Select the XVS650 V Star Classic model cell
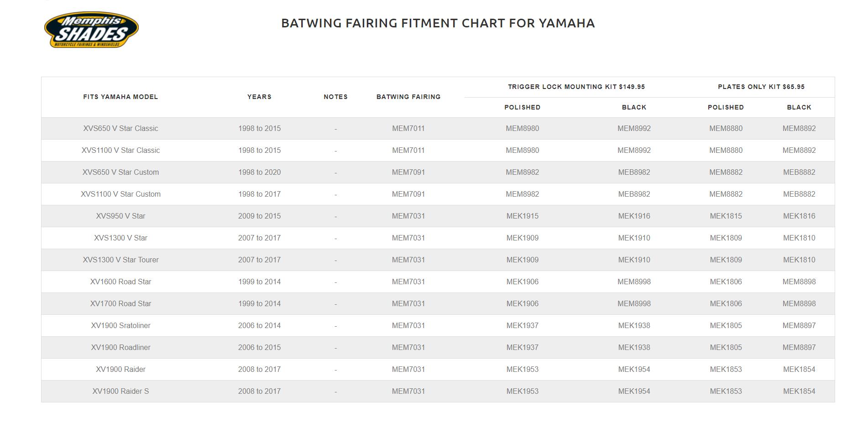868x428 pixels. tap(120, 129)
